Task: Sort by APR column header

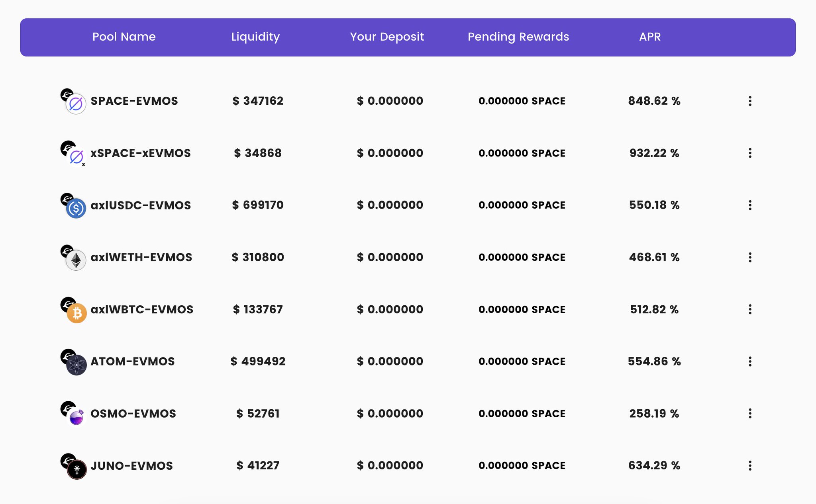Action: click(650, 37)
